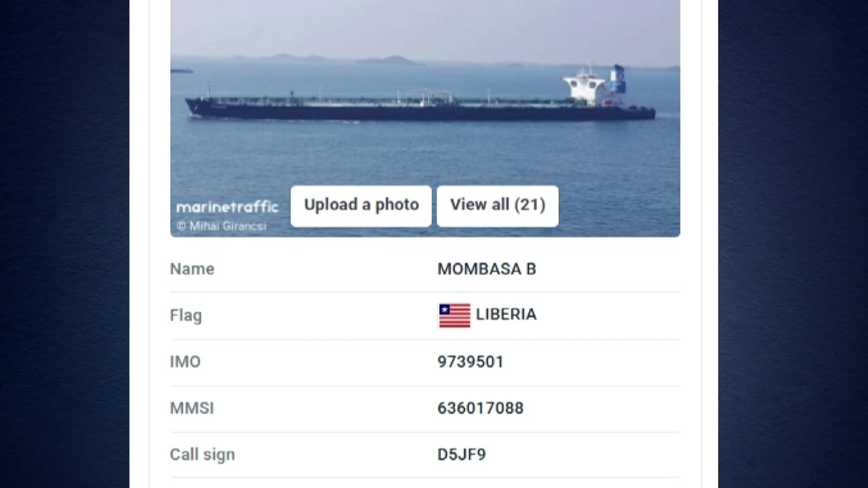Click the marinetraffic logo watermark
The image size is (868, 488).
point(227,207)
